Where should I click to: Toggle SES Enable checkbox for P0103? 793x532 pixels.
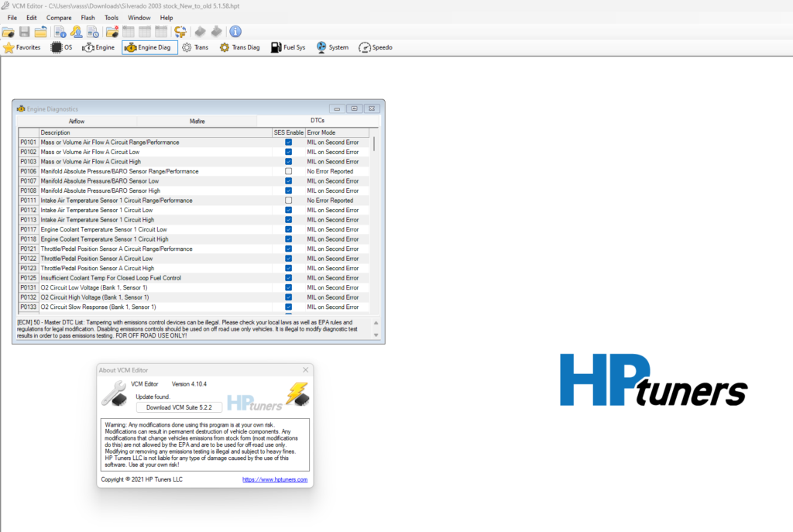point(288,162)
